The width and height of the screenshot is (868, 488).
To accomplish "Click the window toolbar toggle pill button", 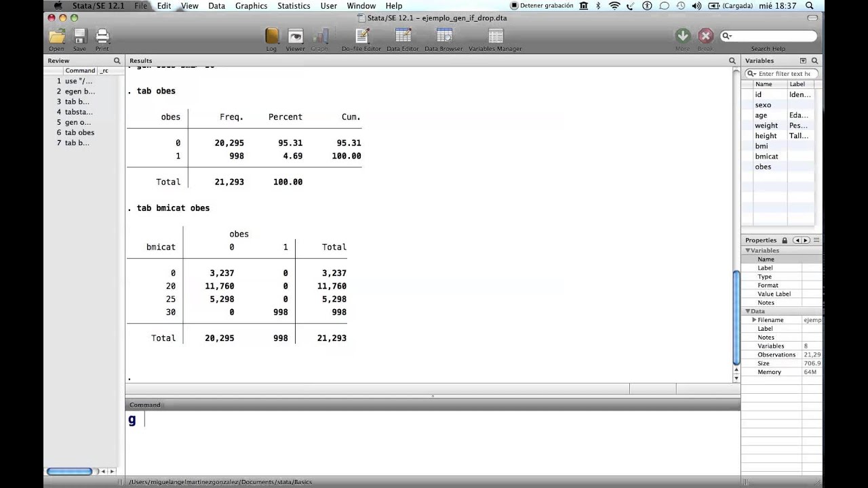I will tap(811, 18).
